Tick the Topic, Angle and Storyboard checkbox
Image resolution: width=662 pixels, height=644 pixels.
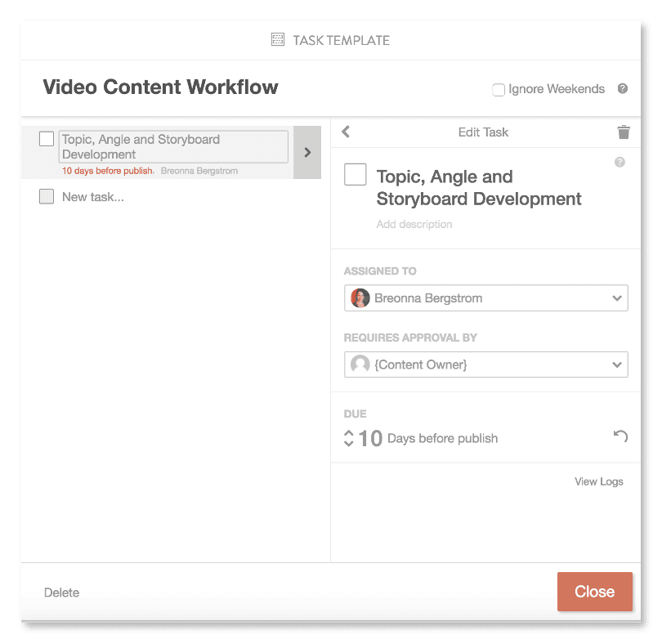(47, 139)
